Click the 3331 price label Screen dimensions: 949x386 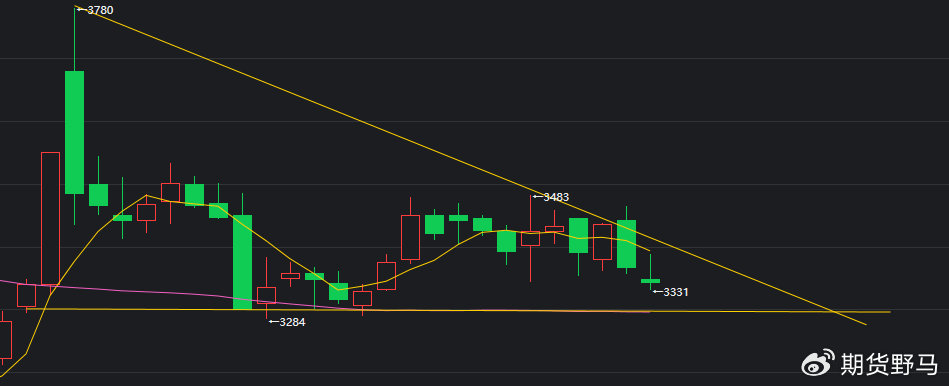(675, 292)
